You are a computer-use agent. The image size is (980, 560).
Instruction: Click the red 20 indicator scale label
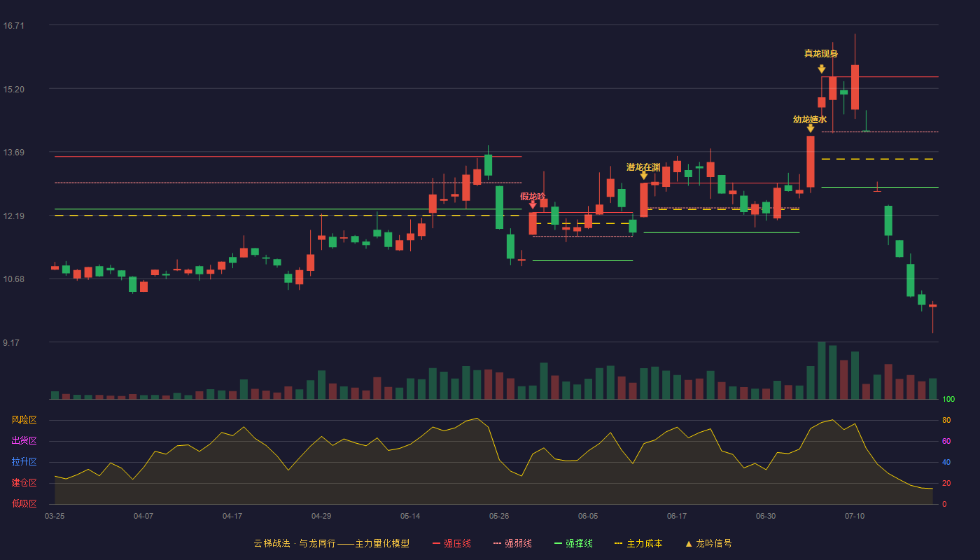point(946,484)
